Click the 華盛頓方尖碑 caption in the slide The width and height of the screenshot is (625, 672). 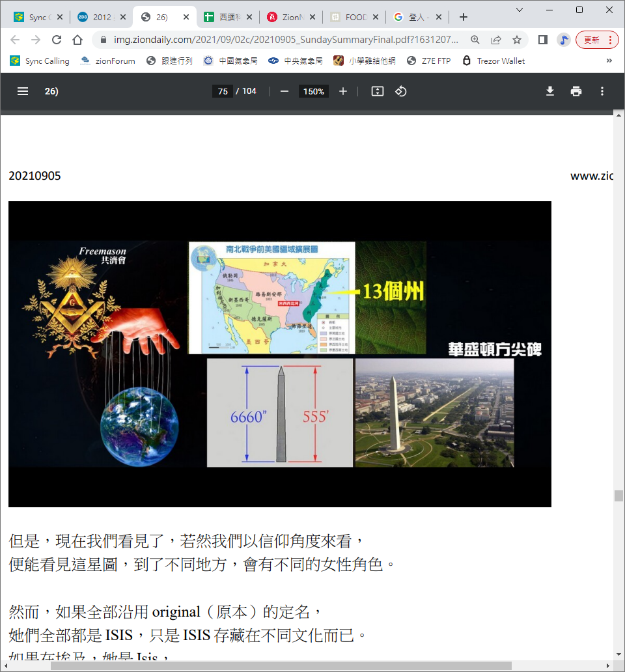click(x=495, y=349)
